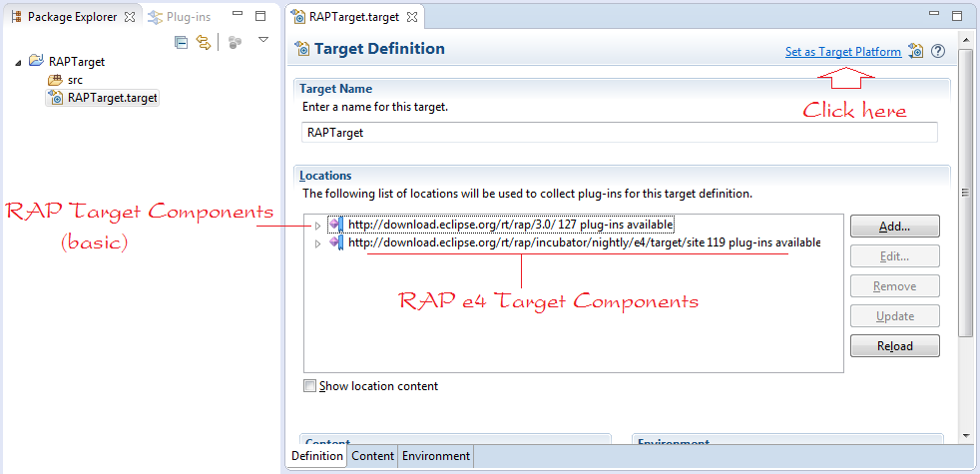Maximize the editor area
This screenshot has height=474, width=980.
(956, 16)
